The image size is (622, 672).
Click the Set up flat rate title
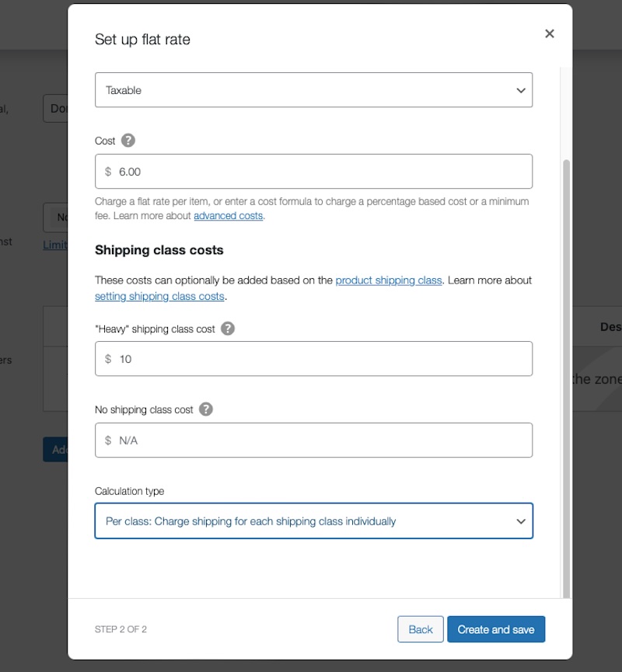pos(142,40)
